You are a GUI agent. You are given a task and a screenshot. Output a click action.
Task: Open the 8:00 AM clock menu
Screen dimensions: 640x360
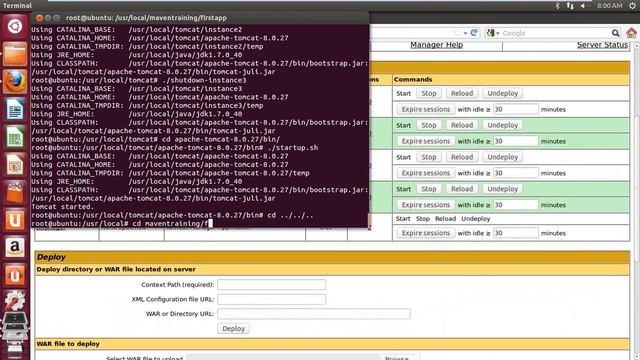click(610, 5)
